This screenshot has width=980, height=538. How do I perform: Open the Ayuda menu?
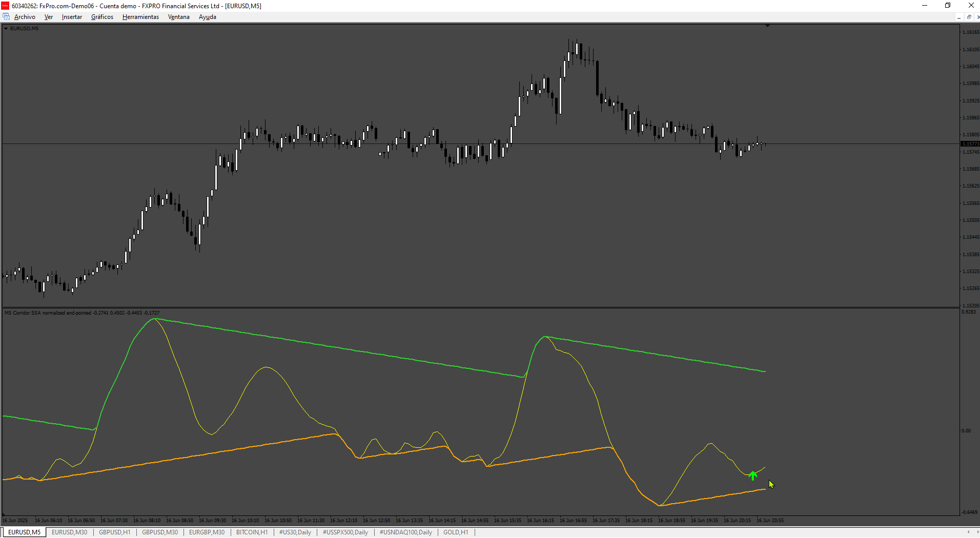click(208, 17)
